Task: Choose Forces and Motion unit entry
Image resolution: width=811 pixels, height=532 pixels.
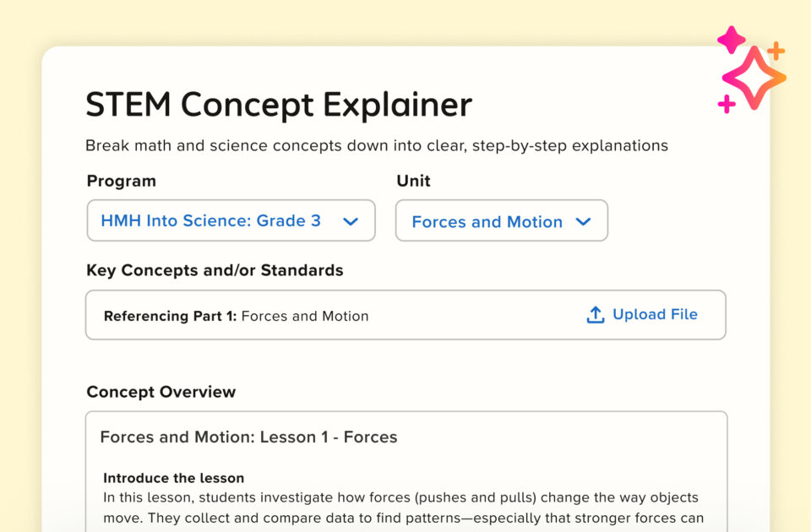Action: point(486,221)
